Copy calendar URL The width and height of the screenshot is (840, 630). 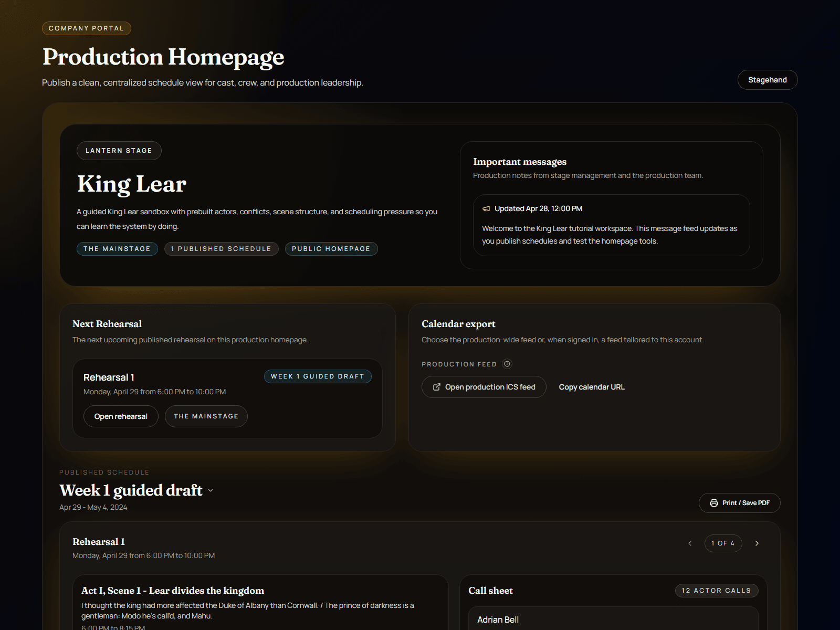click(x=592, y=387)
